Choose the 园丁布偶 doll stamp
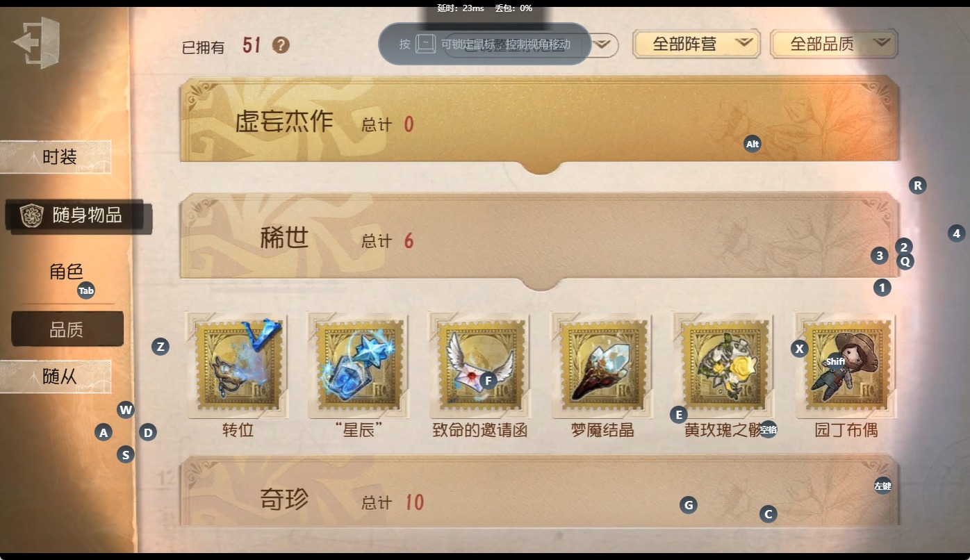 [x=846, y=365]
